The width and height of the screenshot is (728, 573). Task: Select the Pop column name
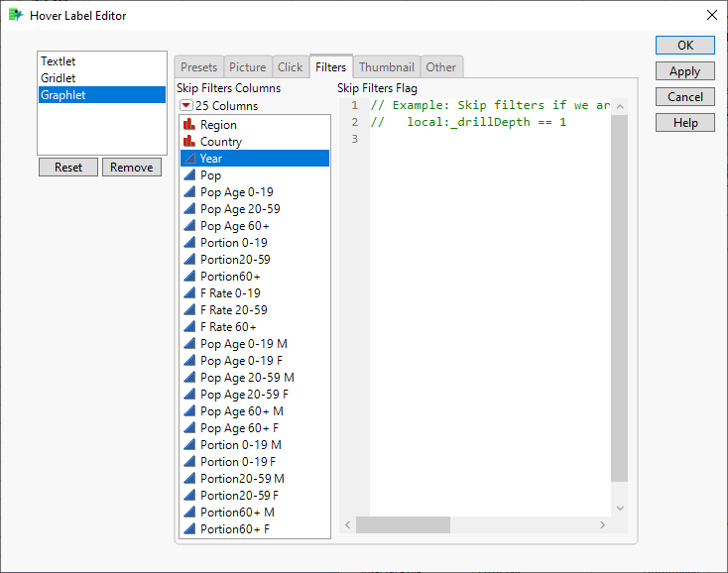point(210,175)
